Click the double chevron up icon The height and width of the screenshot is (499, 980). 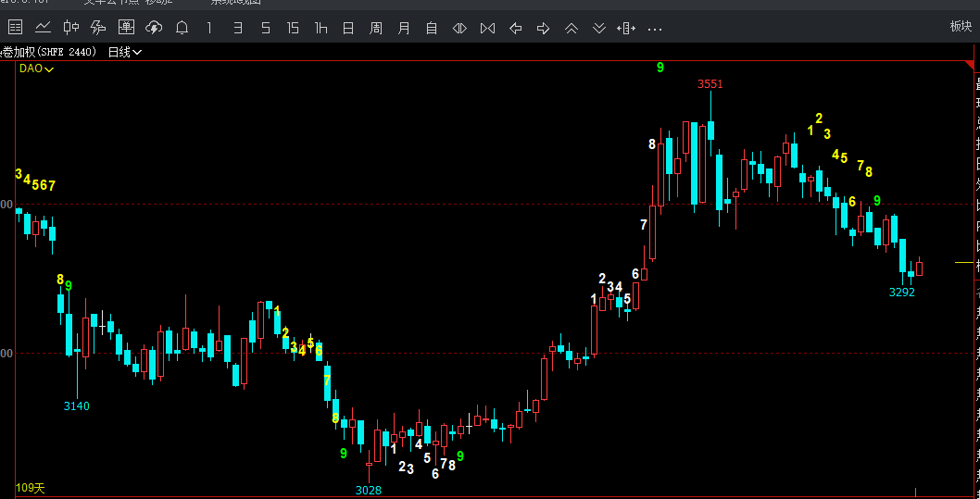coord(572,28)
